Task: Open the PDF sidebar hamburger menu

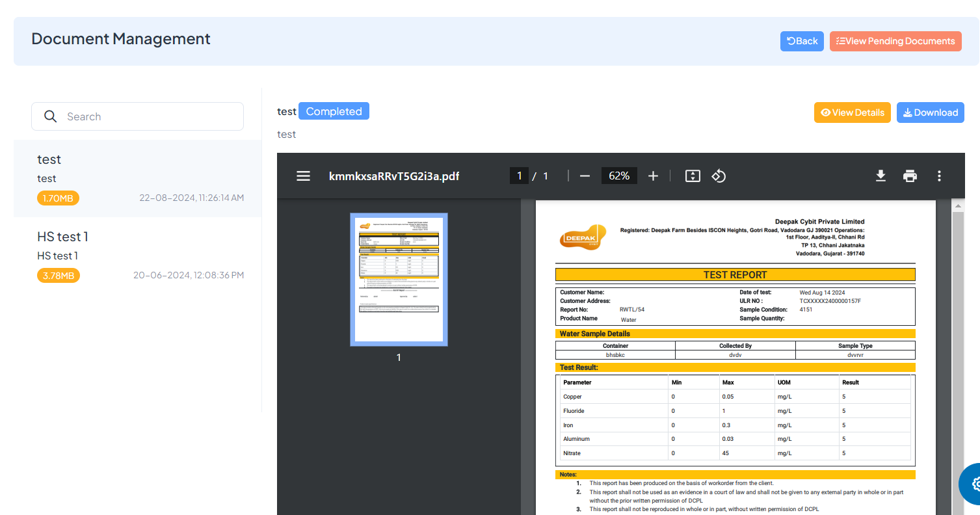Action: [x=303, y=176]
